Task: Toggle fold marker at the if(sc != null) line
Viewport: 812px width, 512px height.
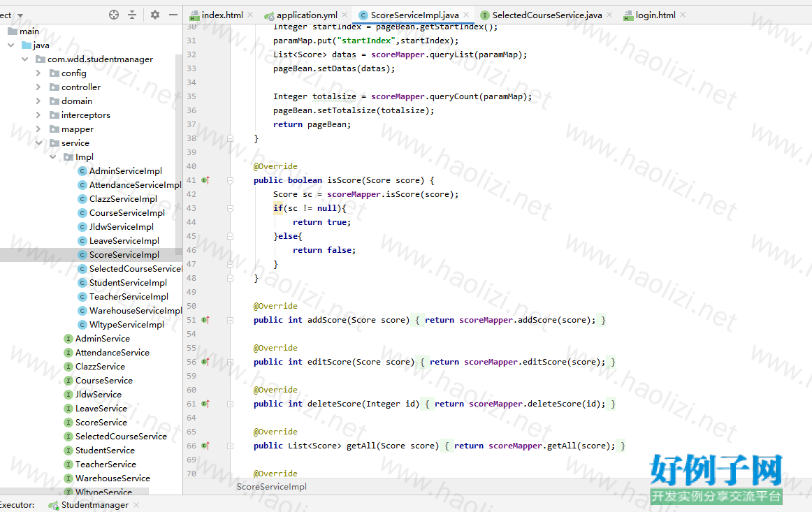Action: [x=229, y=208]
